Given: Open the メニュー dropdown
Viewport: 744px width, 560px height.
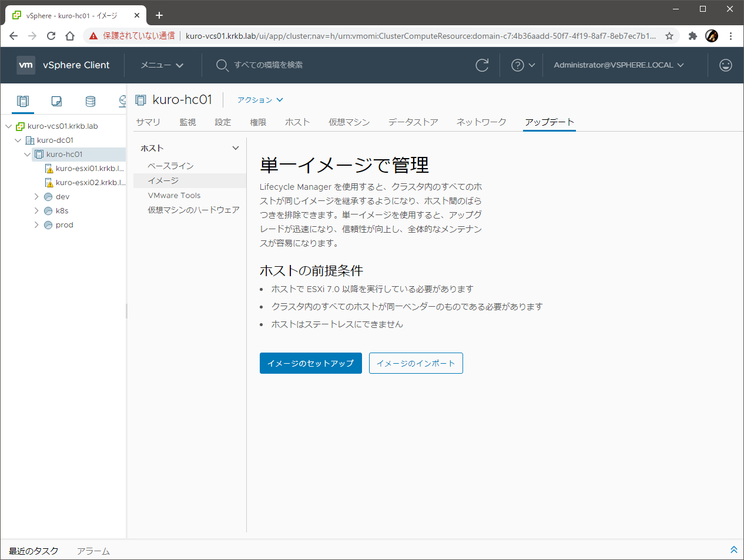Looking at the screenshot, I should [x=162, y=65].
